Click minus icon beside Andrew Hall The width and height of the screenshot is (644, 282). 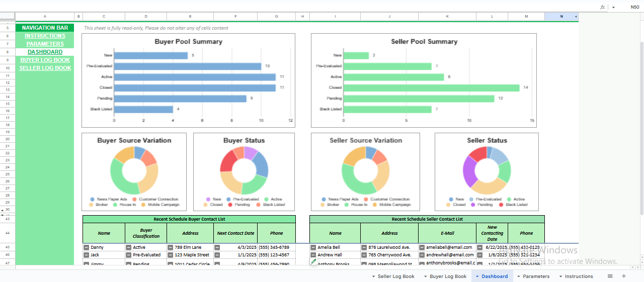(x=313, y=255)
